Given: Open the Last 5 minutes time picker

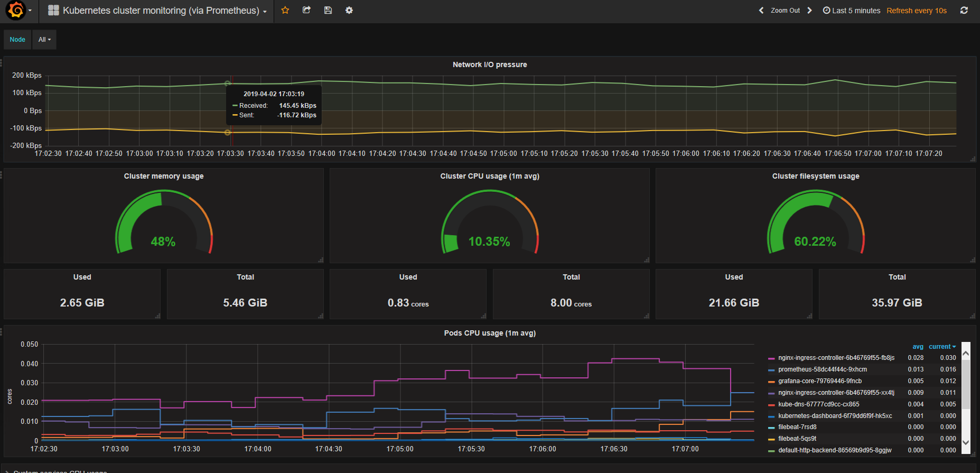Looking at the screenshot, I should (x=852, y=11).
